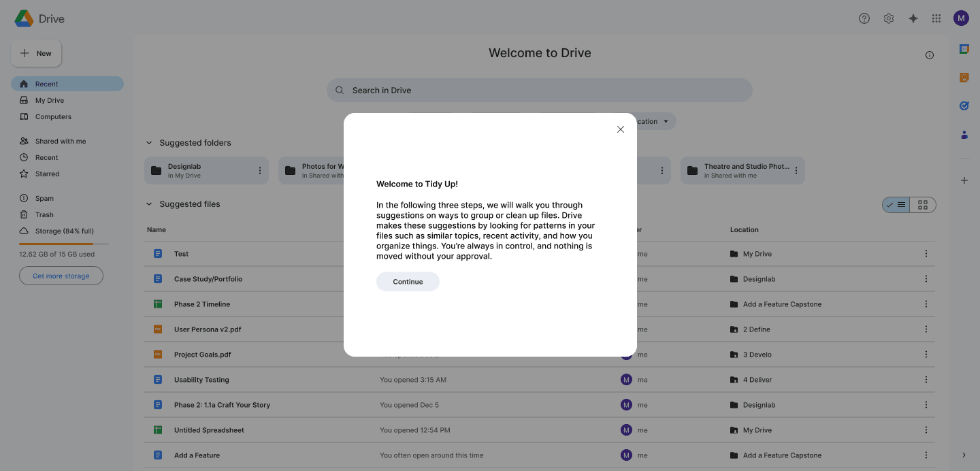The width and height of the screenshot is (980, 471).
Task: Open the Gemini sparkle icon
Action: tap(913, 18)
